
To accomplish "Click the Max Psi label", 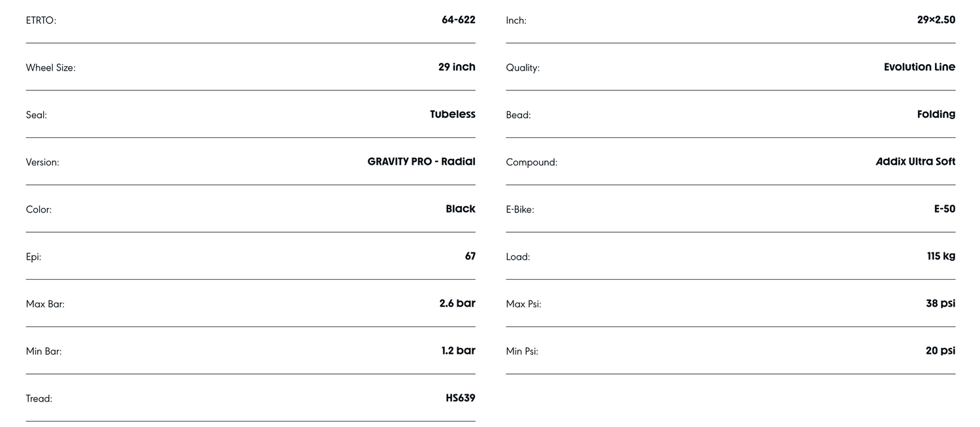I will click(523, 304).
